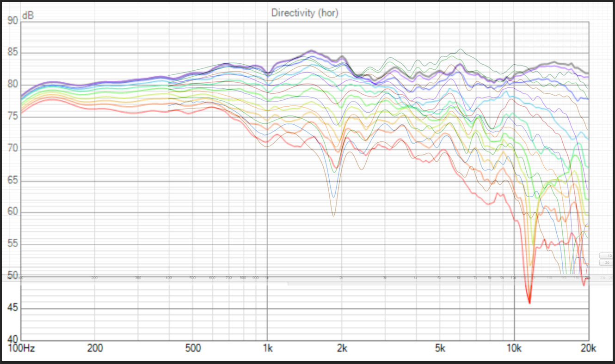Click the "90" value on the vertical axis
This screenshot has height=364, width=615.
[12, 21]
